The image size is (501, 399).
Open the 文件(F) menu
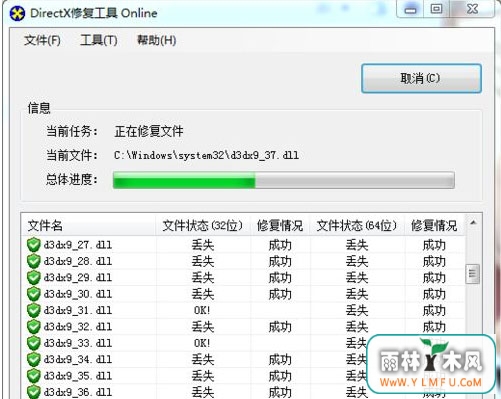(x=42, y=41)
